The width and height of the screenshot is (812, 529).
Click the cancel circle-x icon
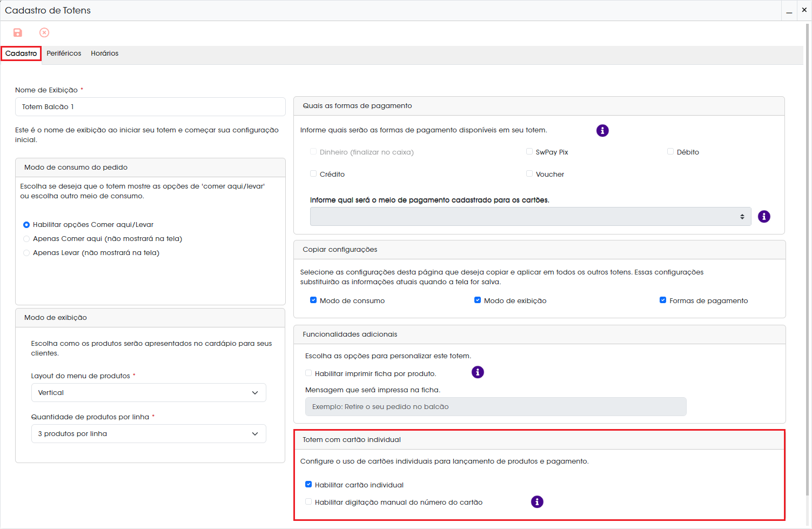(x=44, y=33)
